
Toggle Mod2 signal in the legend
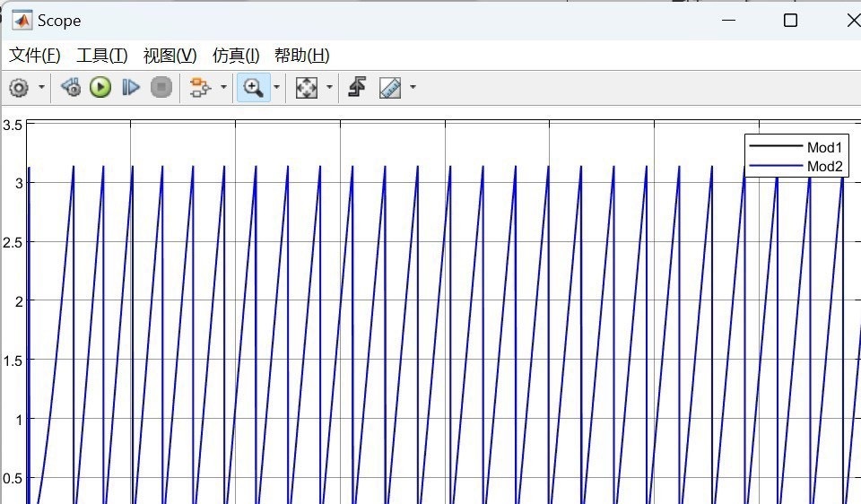[796, 166]
